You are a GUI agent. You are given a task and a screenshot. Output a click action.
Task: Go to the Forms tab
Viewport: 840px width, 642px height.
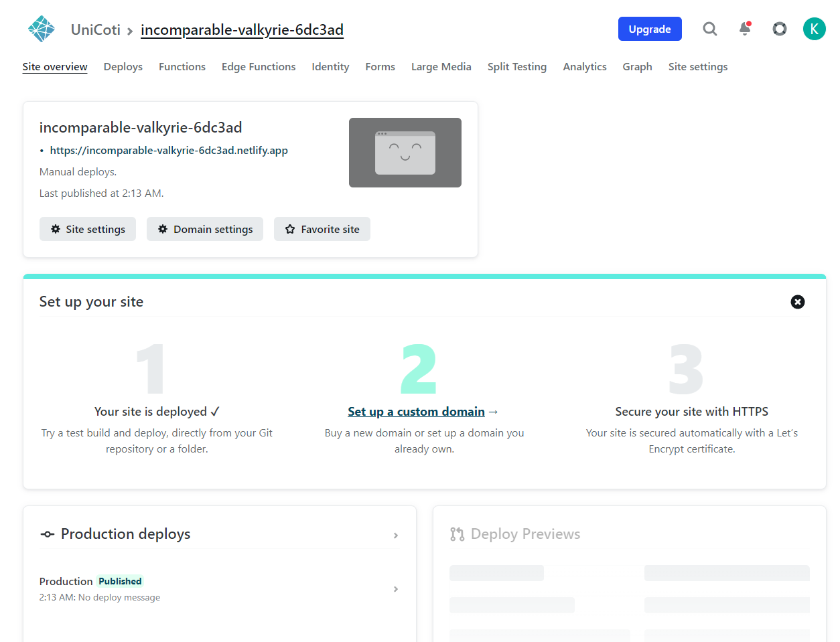click(380, 67)
